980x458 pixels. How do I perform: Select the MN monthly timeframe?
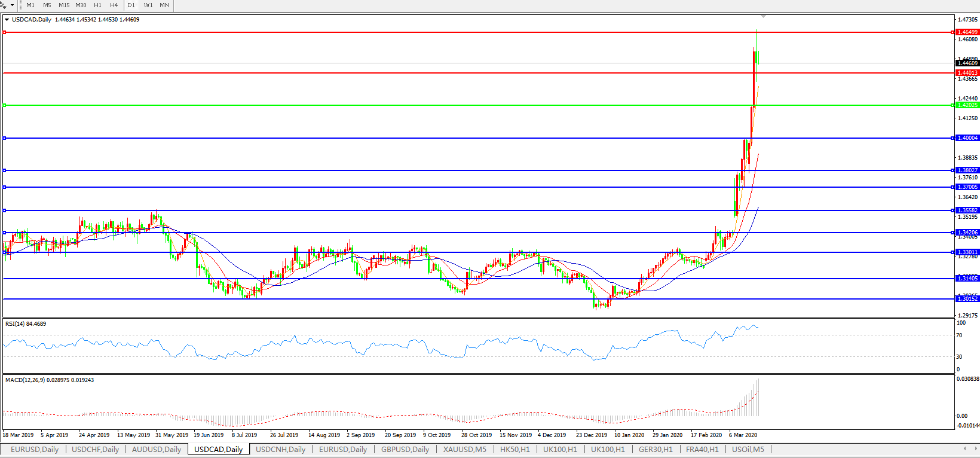click(x=164, y=5)
